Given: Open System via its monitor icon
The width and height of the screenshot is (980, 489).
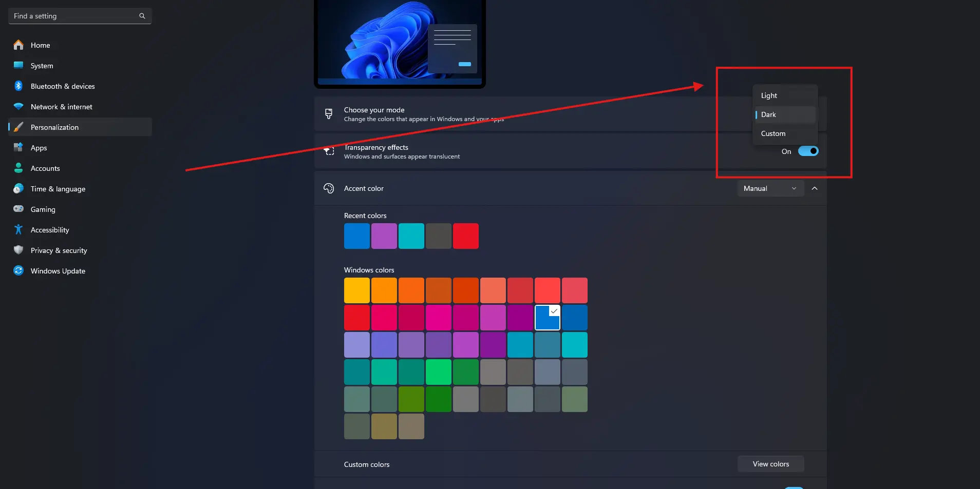Looking at the screenshot, I should click(18, 65).
